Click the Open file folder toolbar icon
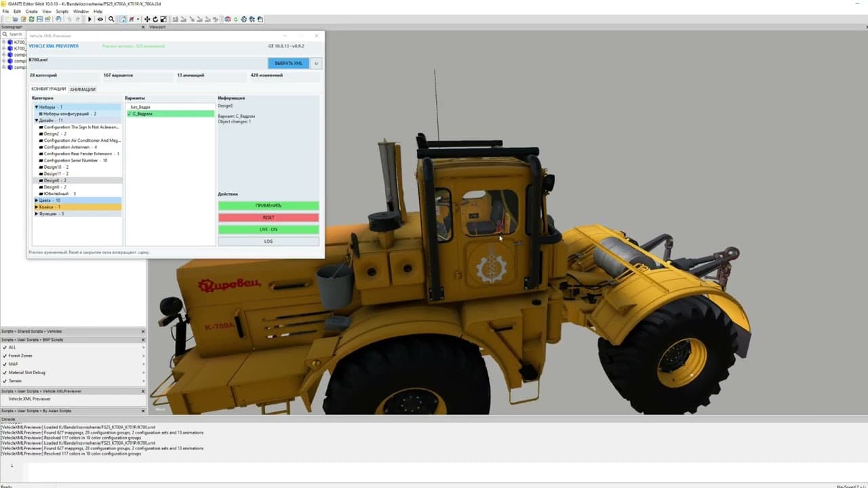Screen dimensions: 868x488 pyautogui.click(x=15, y=19)
